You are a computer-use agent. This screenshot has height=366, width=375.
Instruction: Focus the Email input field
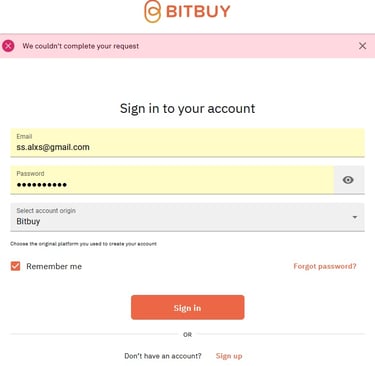tap(187, 143)
